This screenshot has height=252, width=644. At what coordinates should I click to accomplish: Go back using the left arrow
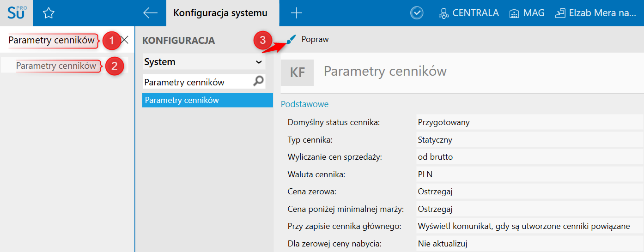[150, 13]
